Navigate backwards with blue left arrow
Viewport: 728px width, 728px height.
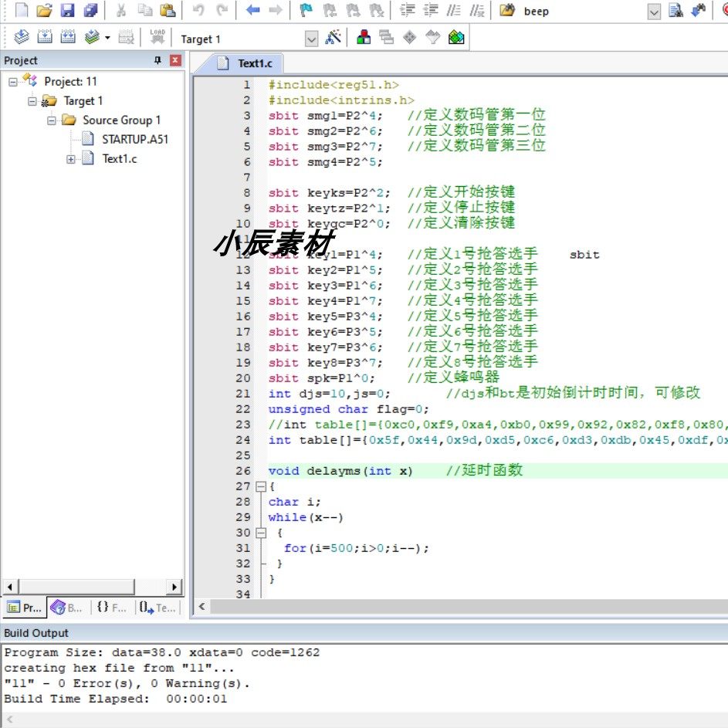click(x=252, y=10)
